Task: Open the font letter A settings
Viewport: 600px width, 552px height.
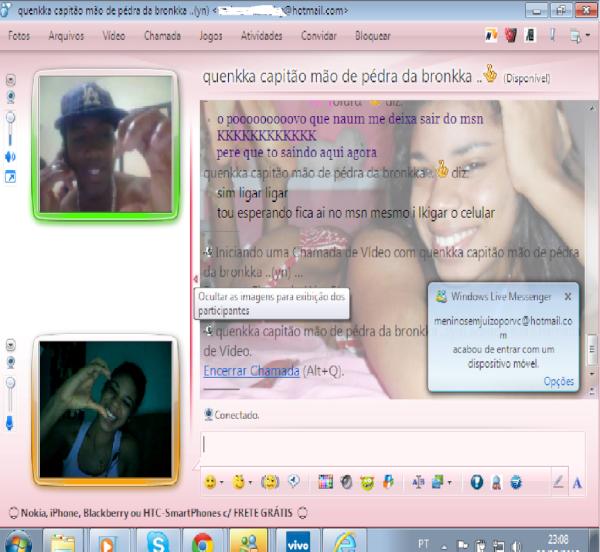Action: click(577, 483)
